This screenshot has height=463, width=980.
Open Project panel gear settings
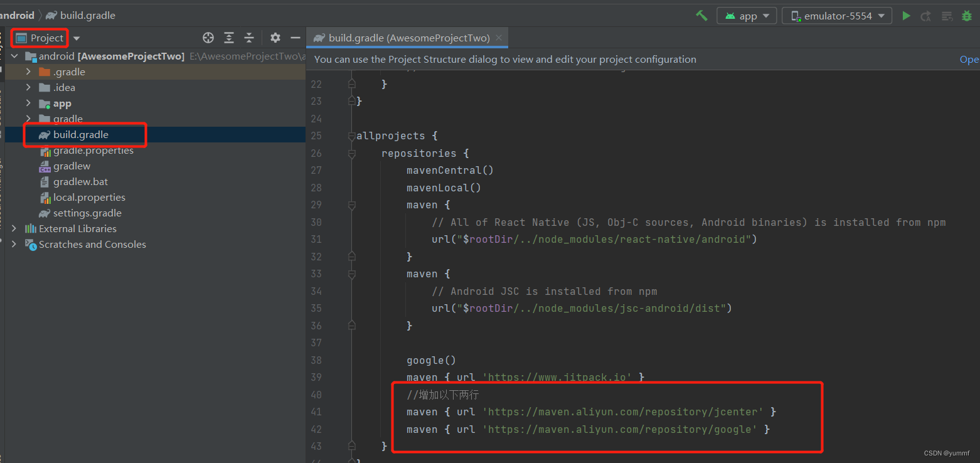pyautogui.click(x=275, y=38)
